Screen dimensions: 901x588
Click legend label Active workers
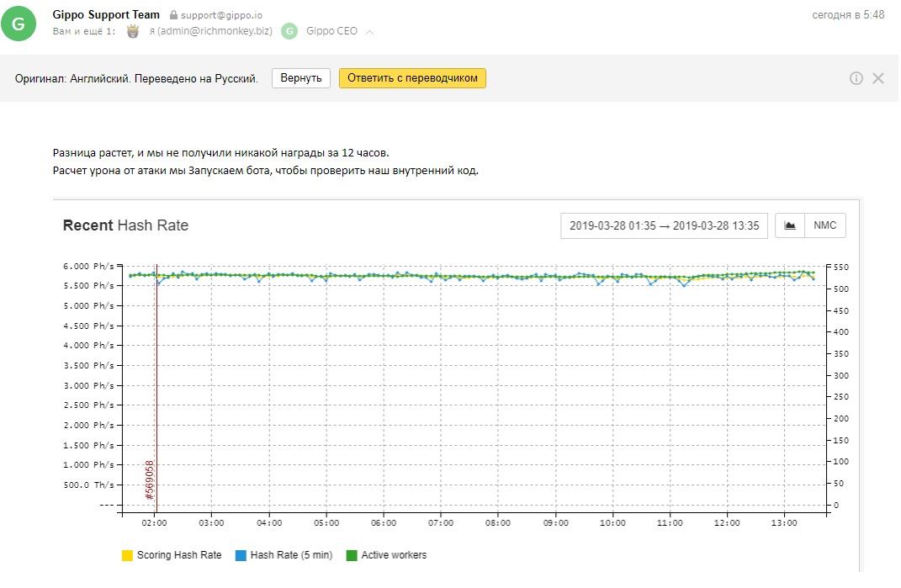click(395, 555)
